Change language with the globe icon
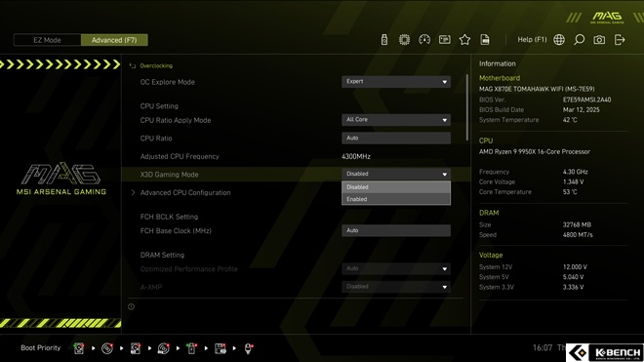Image resolution: width=644 pixels, height=362 pixels. (559, 39)
